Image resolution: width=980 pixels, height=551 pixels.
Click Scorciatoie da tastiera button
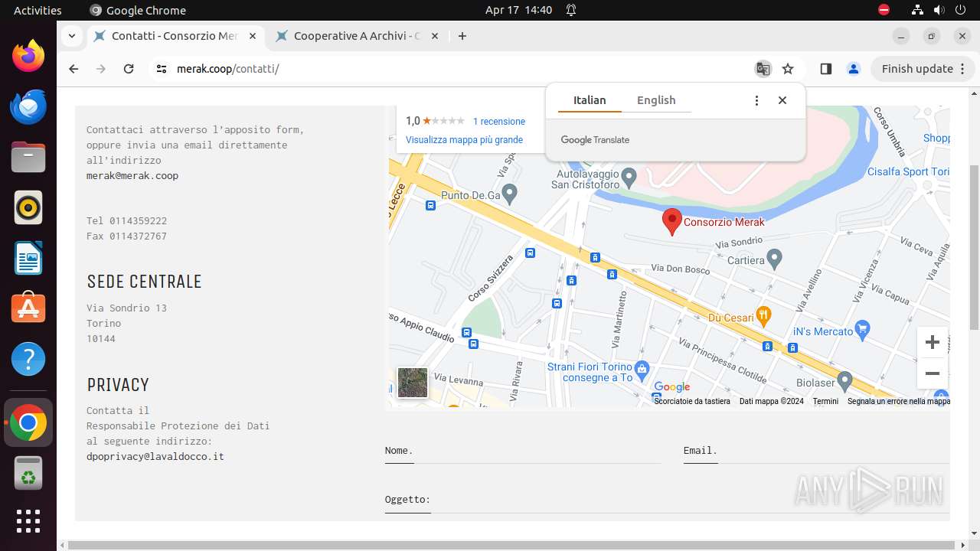tap(692, 401)
